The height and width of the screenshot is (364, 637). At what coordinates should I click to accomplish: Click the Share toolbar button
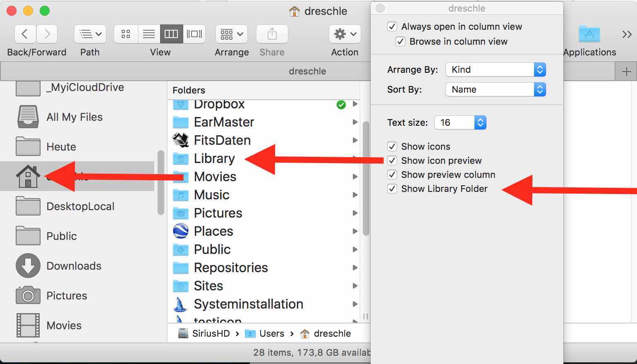pyautogui.click(x=272, y=34)
